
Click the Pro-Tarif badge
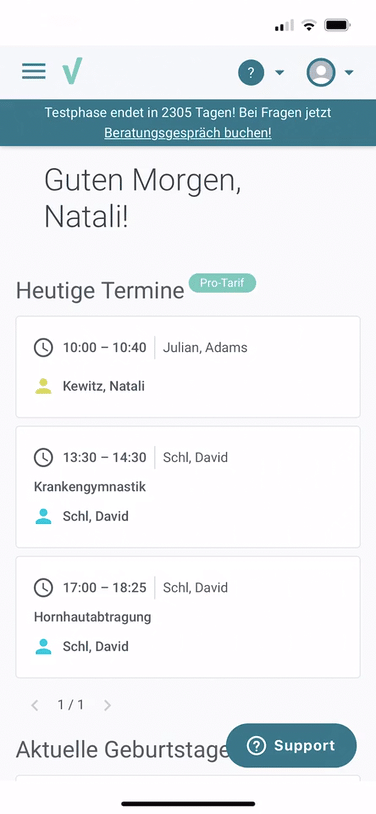tap(222, 283)
